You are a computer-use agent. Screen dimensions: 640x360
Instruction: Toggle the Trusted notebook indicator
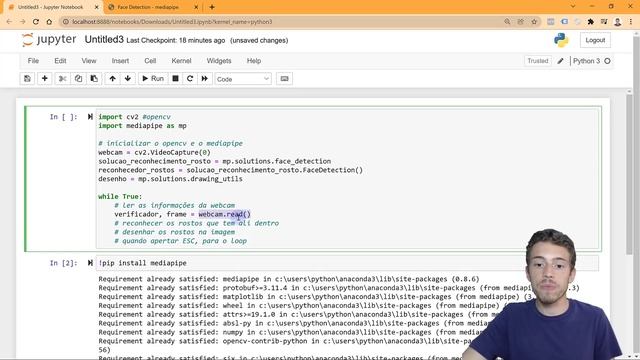pos(538,61)
